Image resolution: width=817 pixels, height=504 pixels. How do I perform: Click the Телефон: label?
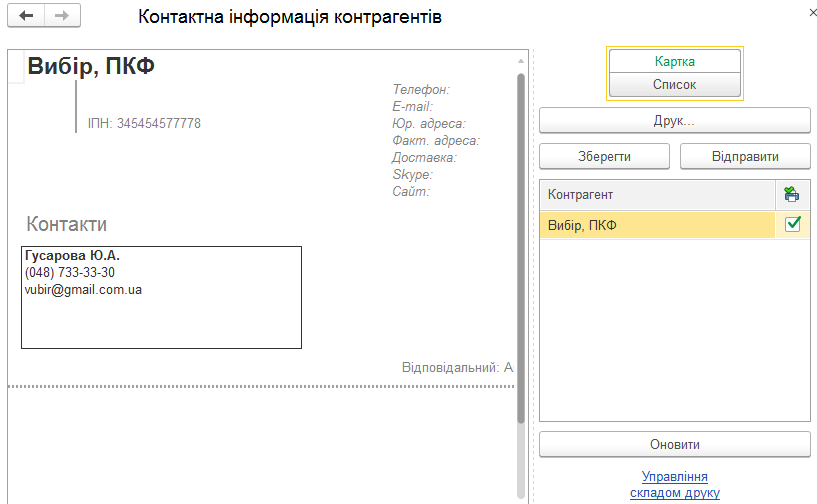(421, 90)
